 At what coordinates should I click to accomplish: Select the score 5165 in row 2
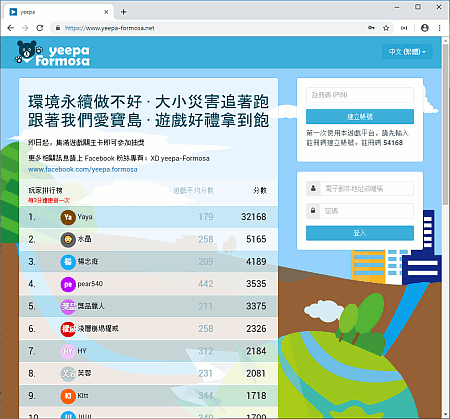click(x=256, y=239)
